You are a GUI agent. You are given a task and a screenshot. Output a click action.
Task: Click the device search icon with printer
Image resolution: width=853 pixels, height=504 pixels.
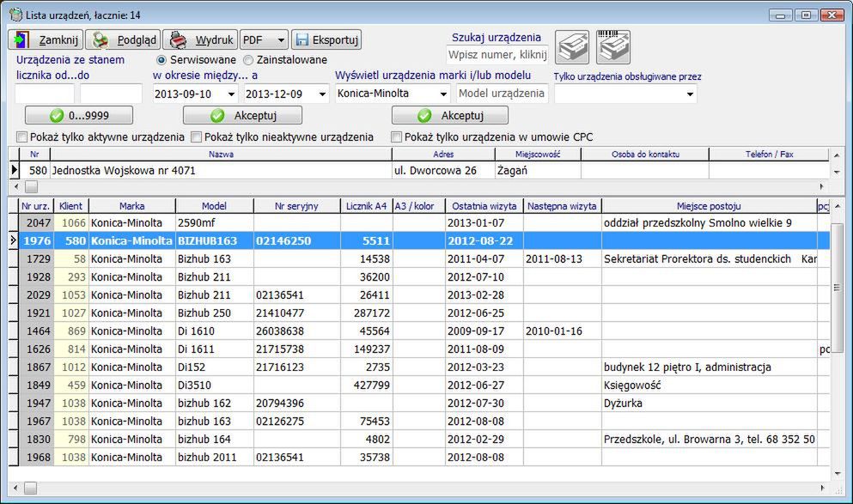pos(572,47)
